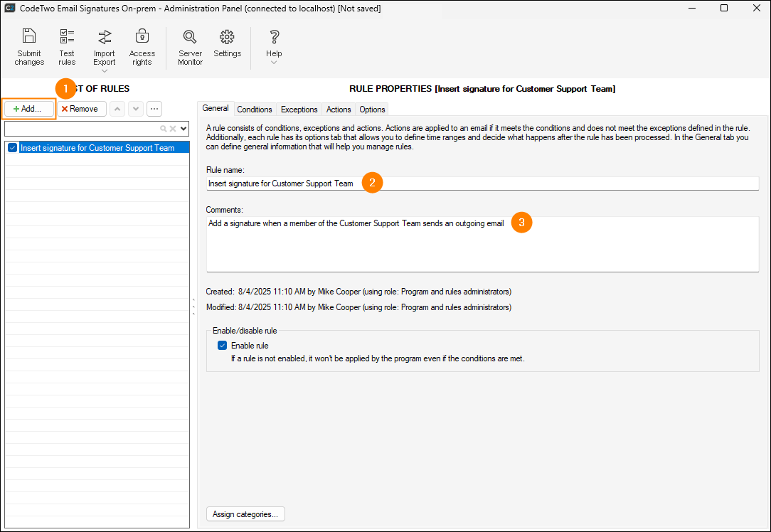Click the Add rule button

(x=28, y=109)
